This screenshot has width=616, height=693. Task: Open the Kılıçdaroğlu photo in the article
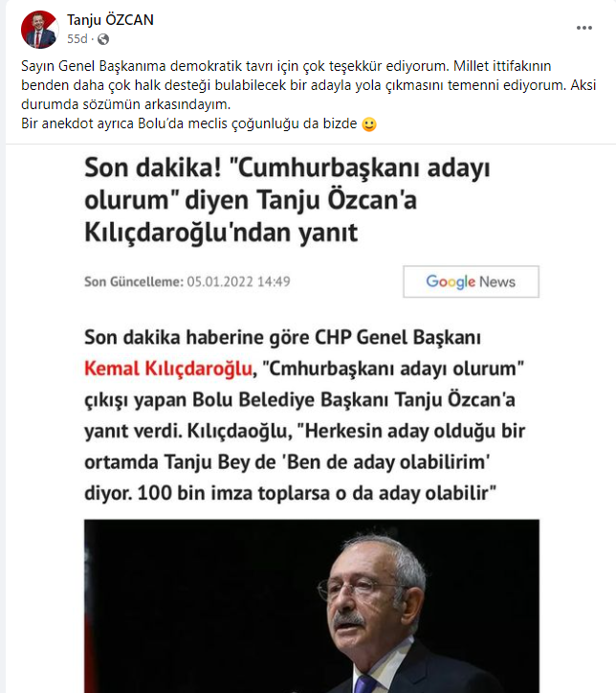point(311,606)
